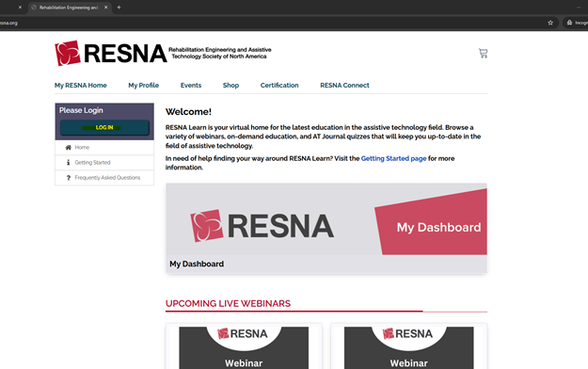Image resolution: width=588 pixels, height=369 pixels.
Task: Bookmark this page with the star icon
Action: pyautogui.click(x=550, y=23)
